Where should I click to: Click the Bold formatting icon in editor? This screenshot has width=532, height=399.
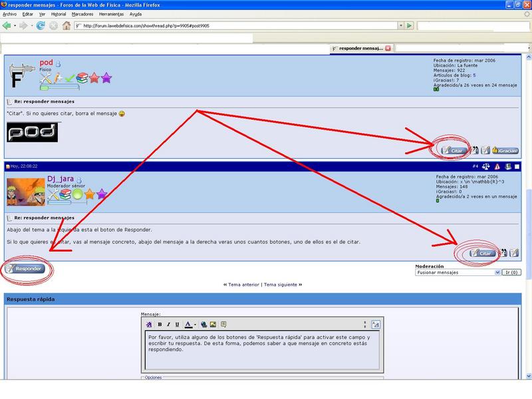coord(160,325)
